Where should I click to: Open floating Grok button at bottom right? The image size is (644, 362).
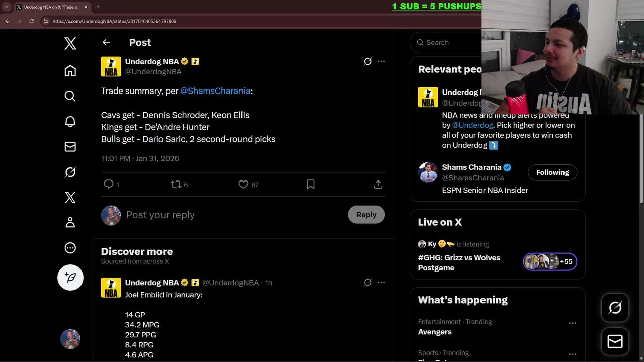[x=615, y=308]
